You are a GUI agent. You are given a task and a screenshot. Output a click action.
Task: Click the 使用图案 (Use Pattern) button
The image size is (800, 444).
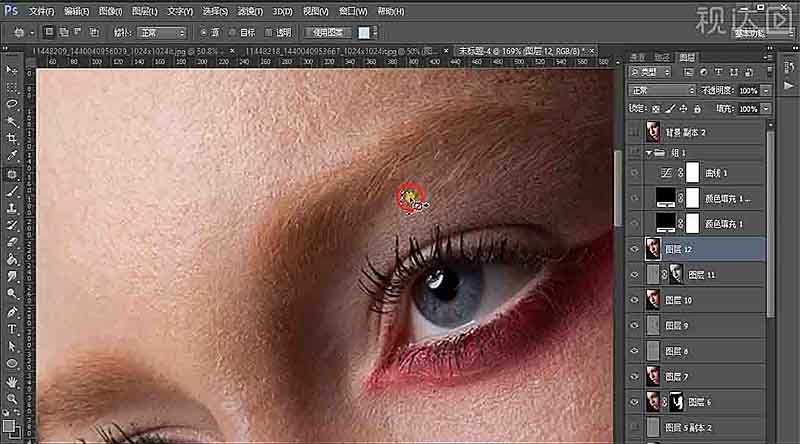click(x=328, y=33)
